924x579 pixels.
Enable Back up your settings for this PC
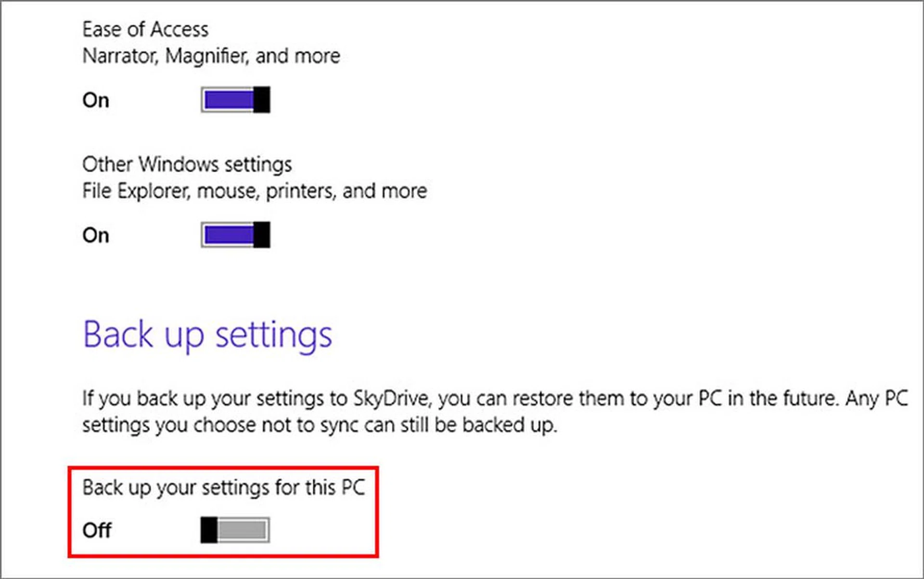(x=235, y=530)
